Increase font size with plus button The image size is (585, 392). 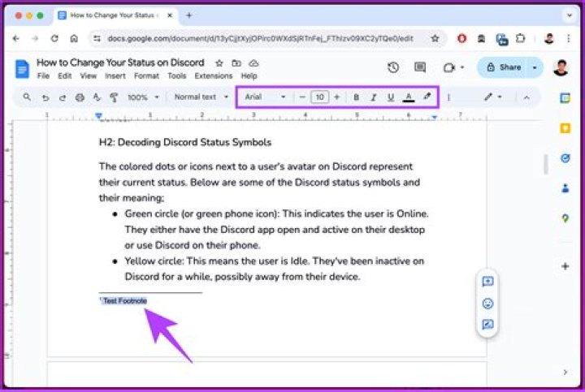click(x=336, y=97)
